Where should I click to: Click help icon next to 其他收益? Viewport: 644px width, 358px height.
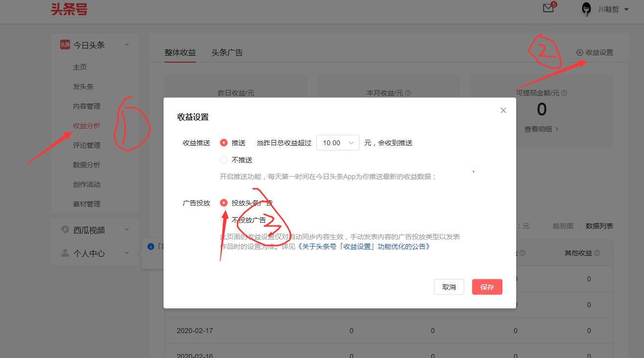(596, 253)
